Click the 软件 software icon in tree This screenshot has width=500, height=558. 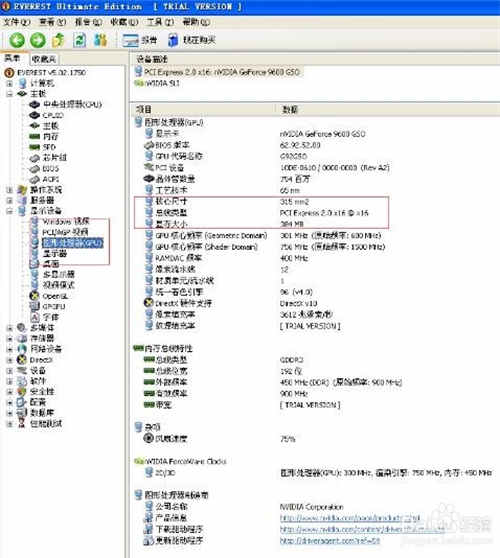coord(22,381)
